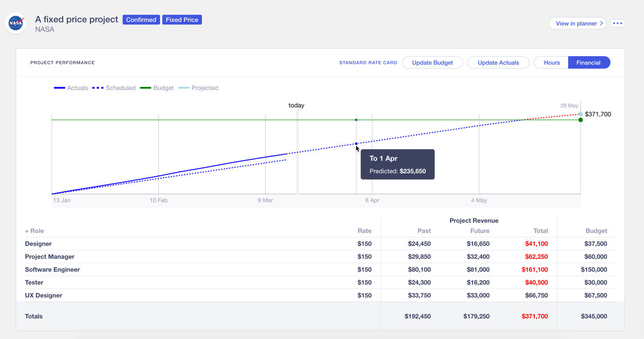Click the Fixed Price badge

[182, 20]
